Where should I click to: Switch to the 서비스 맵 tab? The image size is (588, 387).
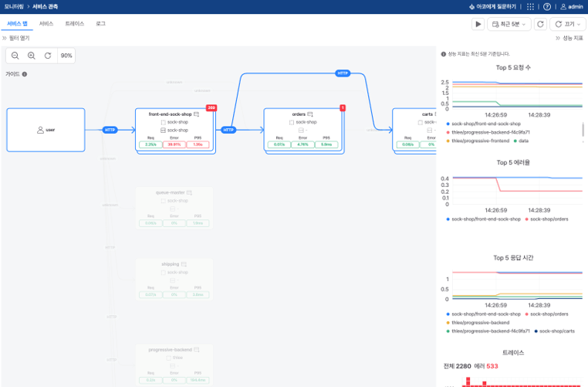pos(17,23)
